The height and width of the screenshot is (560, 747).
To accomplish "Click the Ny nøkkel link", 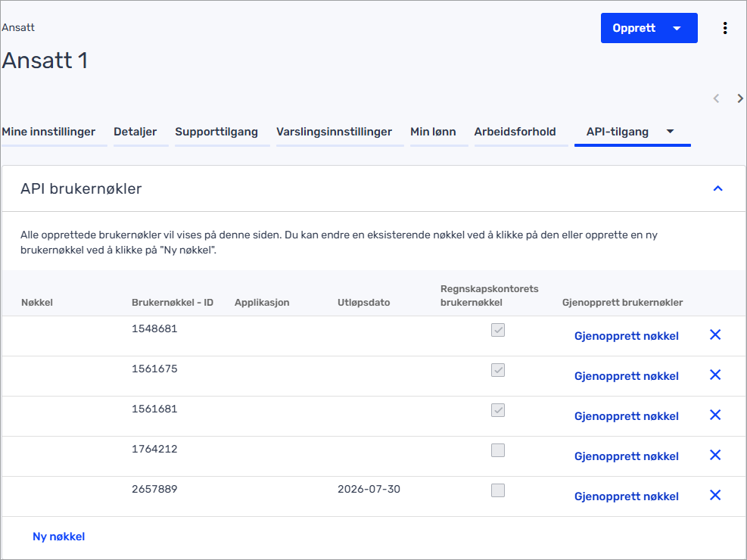I will pyautogui.click(x=58, y=537).
